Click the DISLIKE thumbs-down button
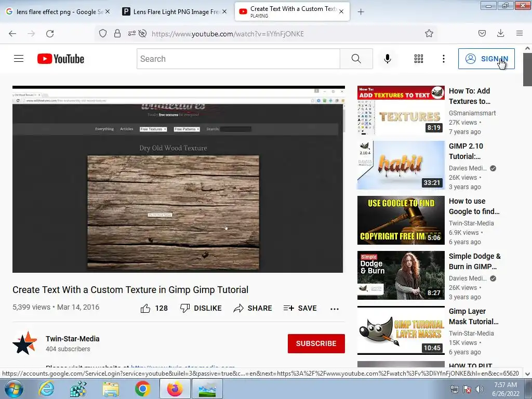 201,308
